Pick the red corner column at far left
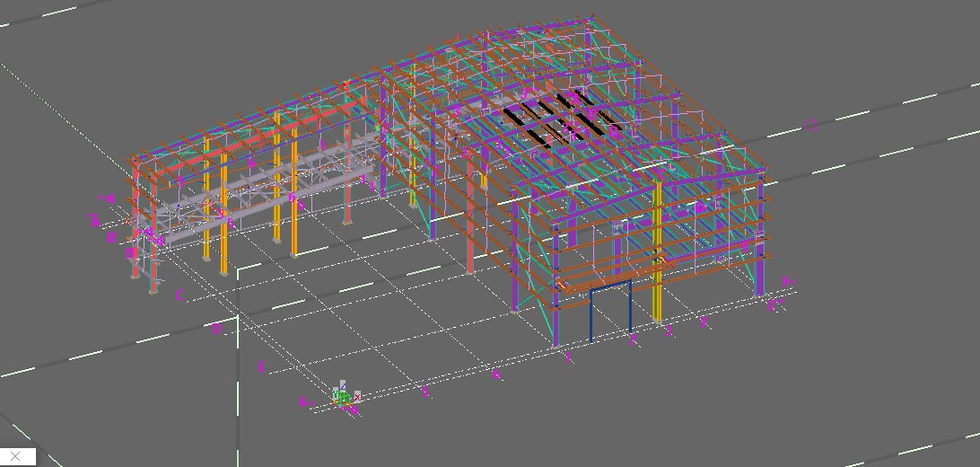Image resolution: width=980 pixels, height=467 pixels. [x=136, y=216]
